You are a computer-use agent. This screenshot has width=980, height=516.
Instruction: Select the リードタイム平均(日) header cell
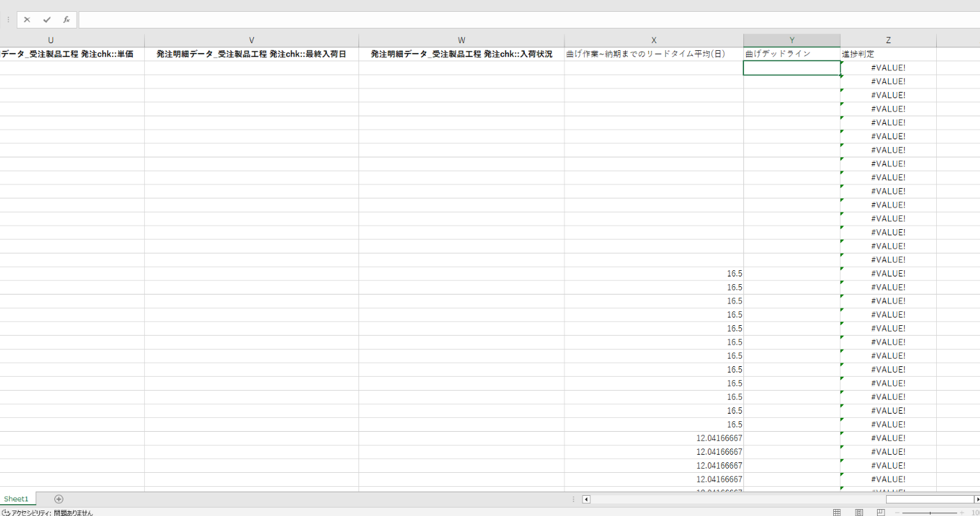coord(654,54)
